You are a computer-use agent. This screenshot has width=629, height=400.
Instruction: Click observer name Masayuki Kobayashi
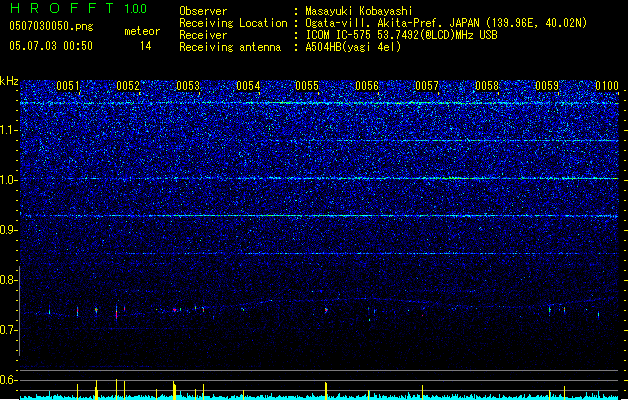pyautogui.click(x=359, y=11)
